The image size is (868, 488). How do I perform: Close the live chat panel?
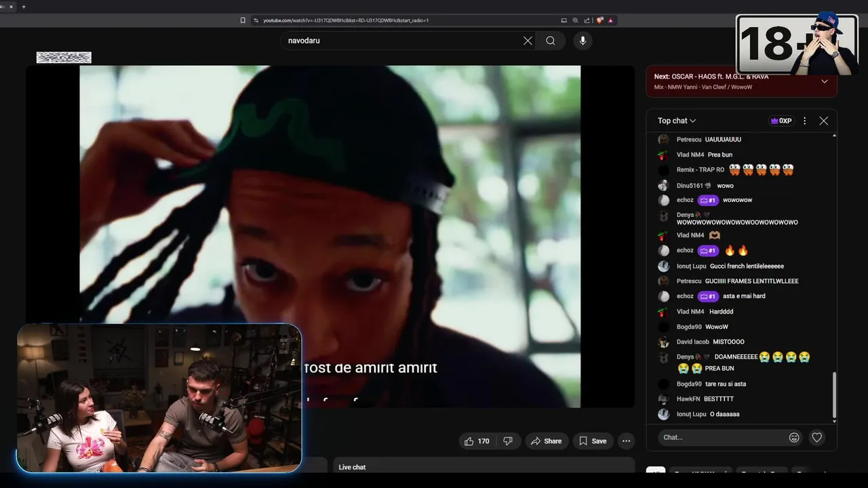(x=823, y=121)
